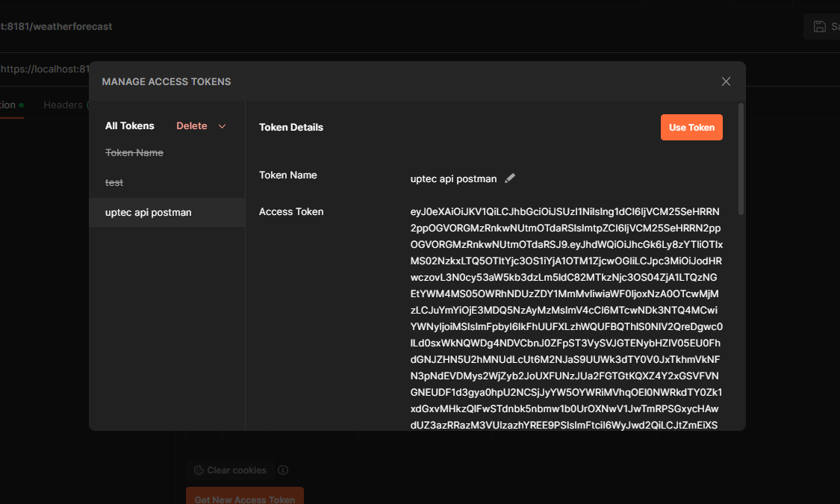The width and height of the screenshot is (840, 504).
Task: Click the Get New Access Token button
Action: [x=244, y=498]
